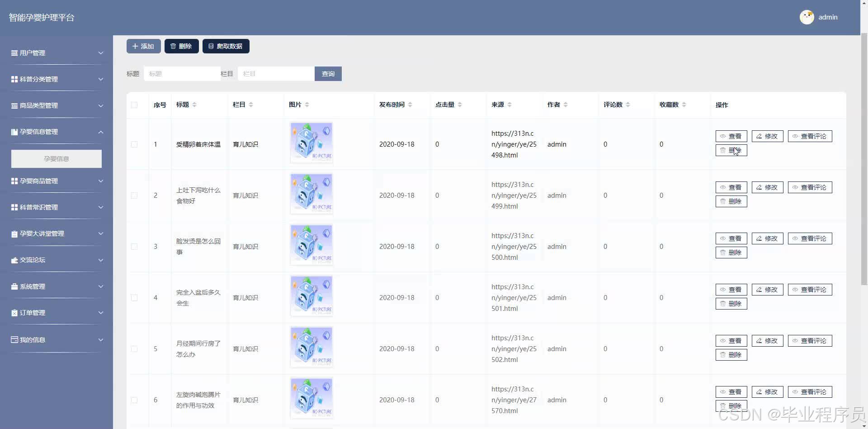Image resolution: width=868 pixels, height=429 pixels.
Task: Check the 完全入盆后多久会生 row checkbox
Action: tap(134, 298)
